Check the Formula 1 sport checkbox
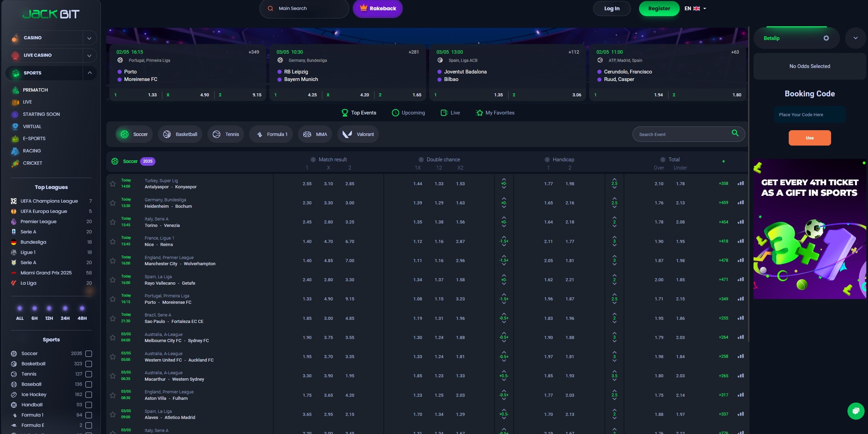The image size is (868, 434). 89,415
